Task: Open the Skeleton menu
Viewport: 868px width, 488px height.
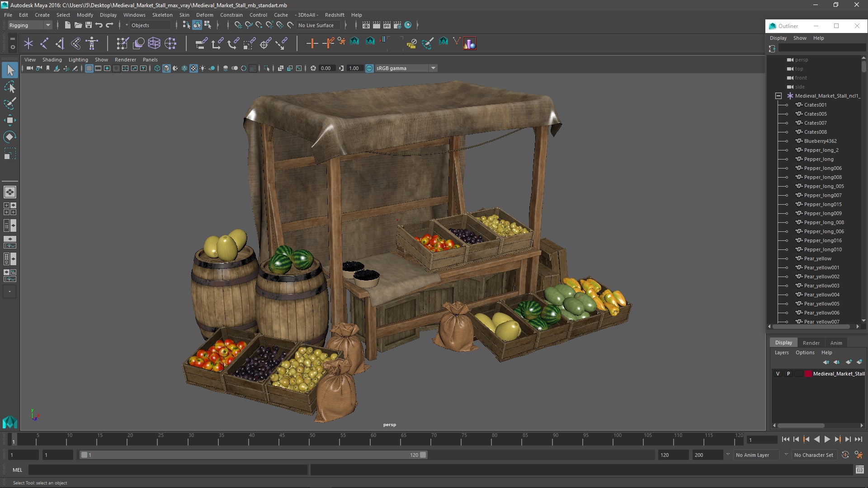Action: [x=162, y=15]
